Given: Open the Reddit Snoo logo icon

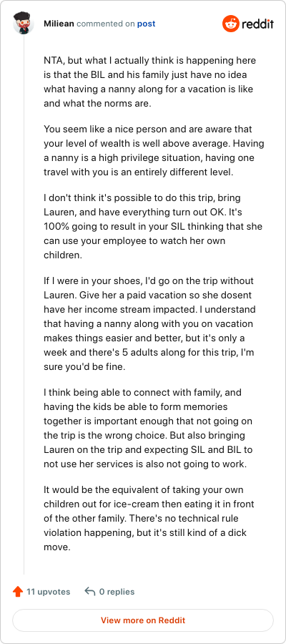Looking at the screenshot, I should (x=230, y=24).
